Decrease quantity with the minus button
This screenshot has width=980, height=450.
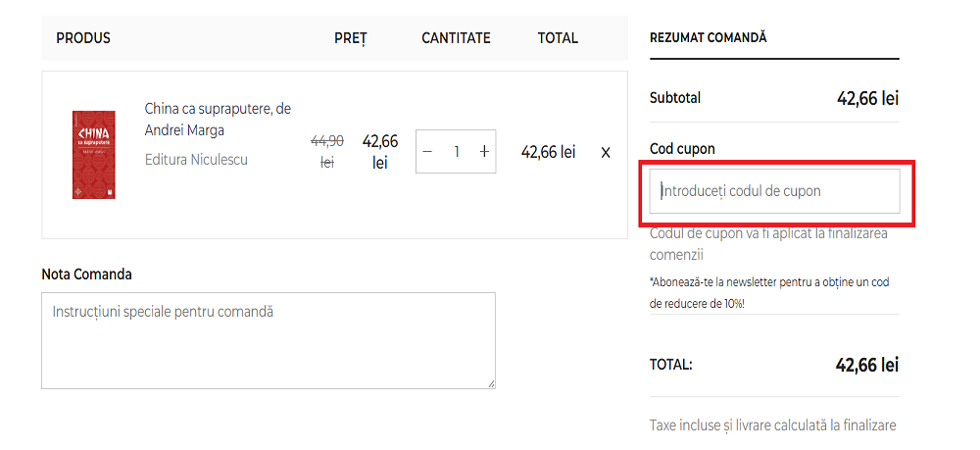pyautogui.click(x=427, y=152)
